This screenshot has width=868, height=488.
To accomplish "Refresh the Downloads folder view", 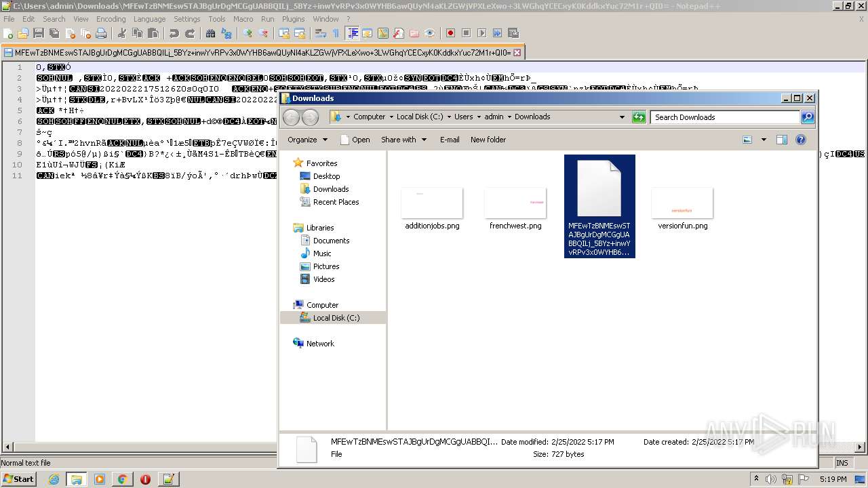I will (x=639, y=117).
